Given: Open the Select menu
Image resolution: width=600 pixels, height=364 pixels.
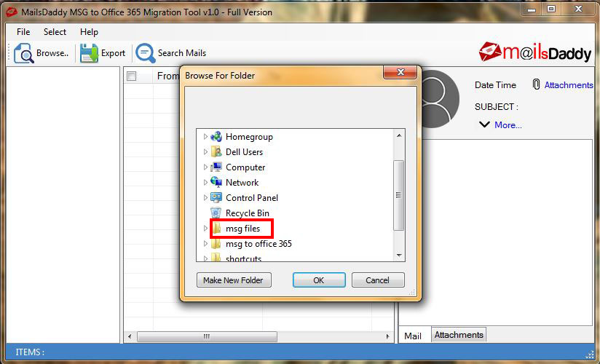Looking at the screenshot, I should click(x=55, y=32).
